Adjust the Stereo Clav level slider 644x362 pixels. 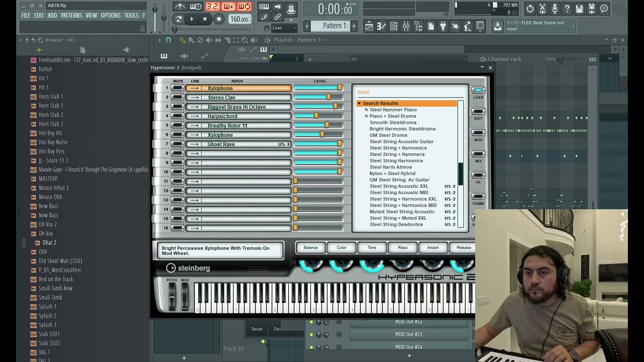click(318, 98)
